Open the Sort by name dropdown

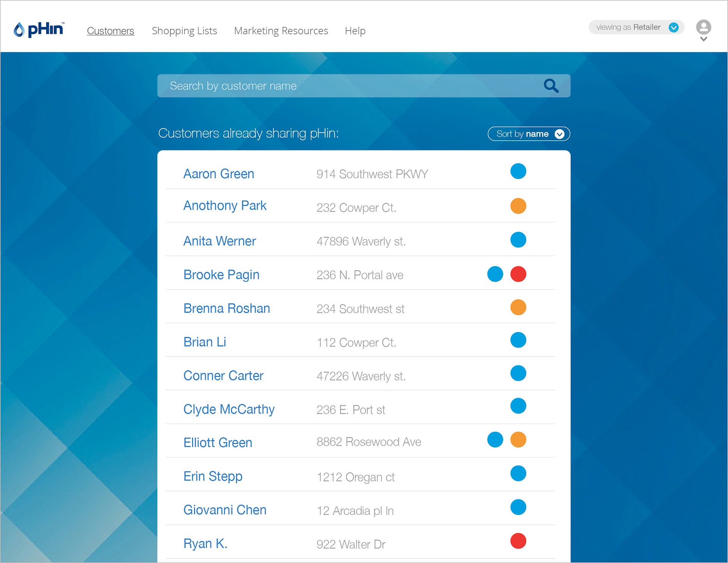[529, 134]
